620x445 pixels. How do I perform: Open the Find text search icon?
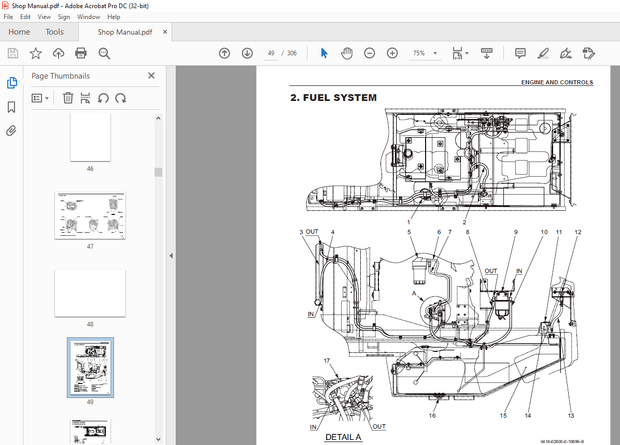[104, 53]
